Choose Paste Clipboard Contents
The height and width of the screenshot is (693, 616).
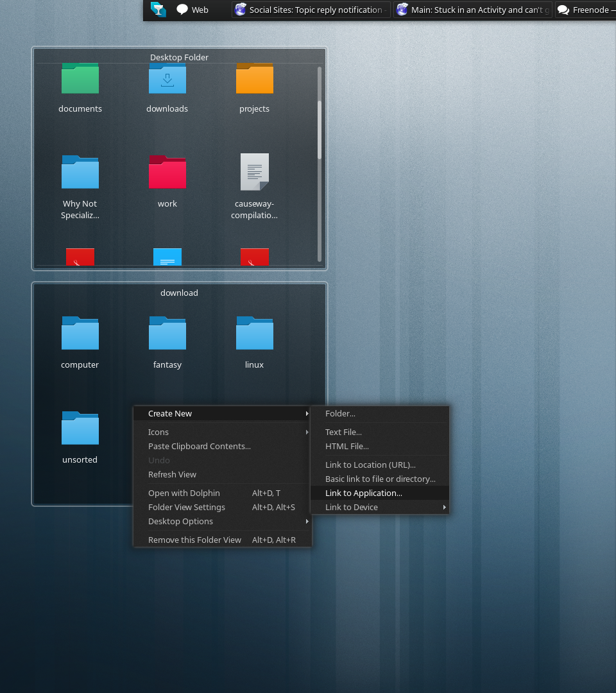(200, 446)
